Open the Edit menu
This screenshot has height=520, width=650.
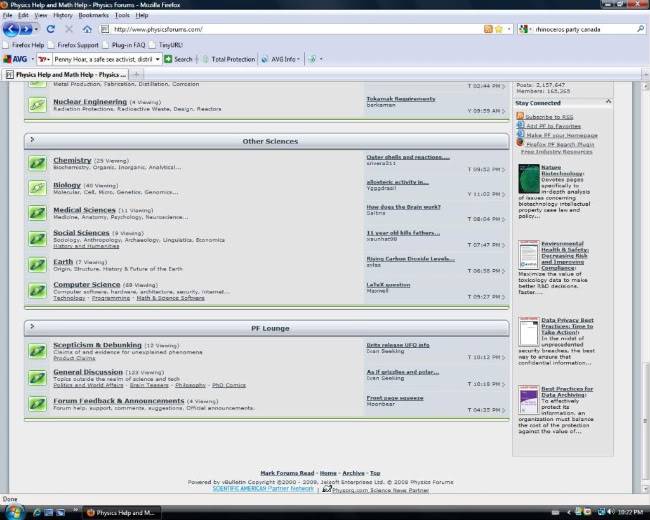[23, 15]
